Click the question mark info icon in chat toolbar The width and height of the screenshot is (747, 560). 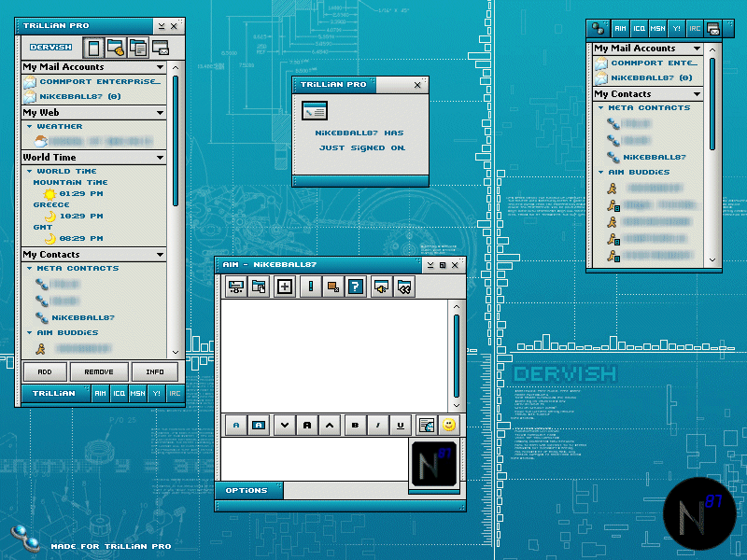tap(356, 287)
